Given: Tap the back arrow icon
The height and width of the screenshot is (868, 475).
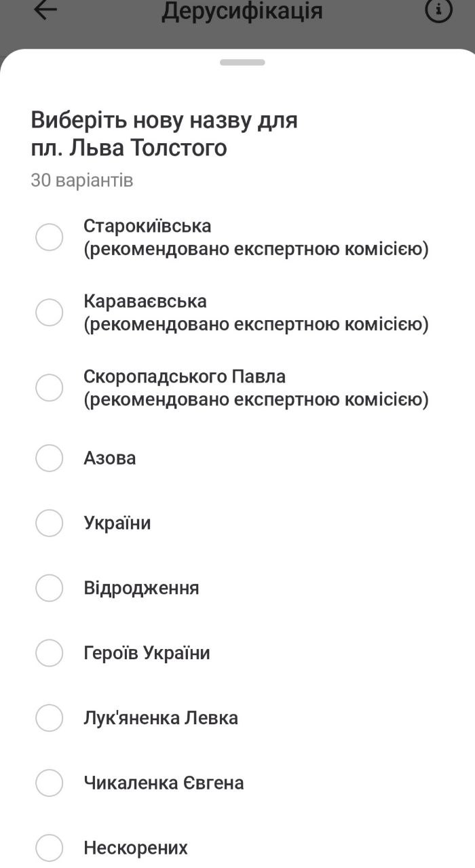Looking at the screenshot, I should coord(45,11).
